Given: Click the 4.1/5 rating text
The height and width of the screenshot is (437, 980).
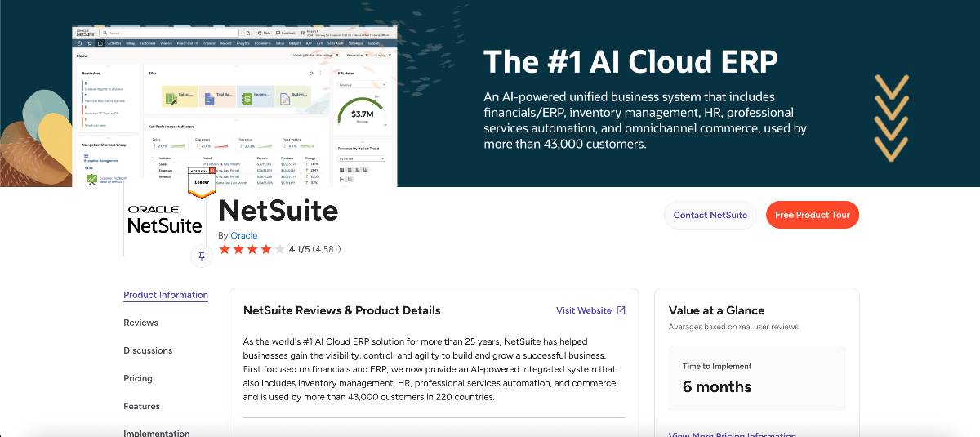Looking at the screenshot, I should (299, 249).
